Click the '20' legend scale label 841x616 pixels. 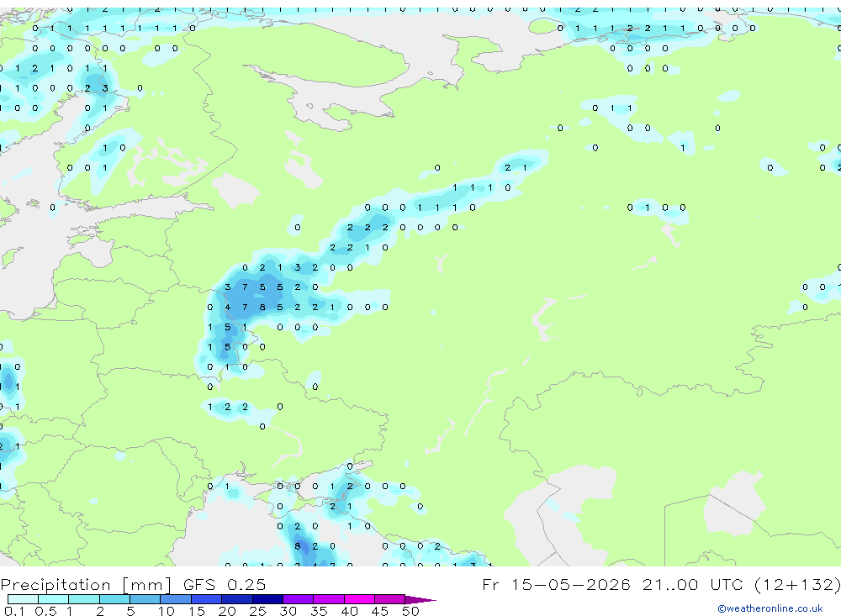coord(227,611)
